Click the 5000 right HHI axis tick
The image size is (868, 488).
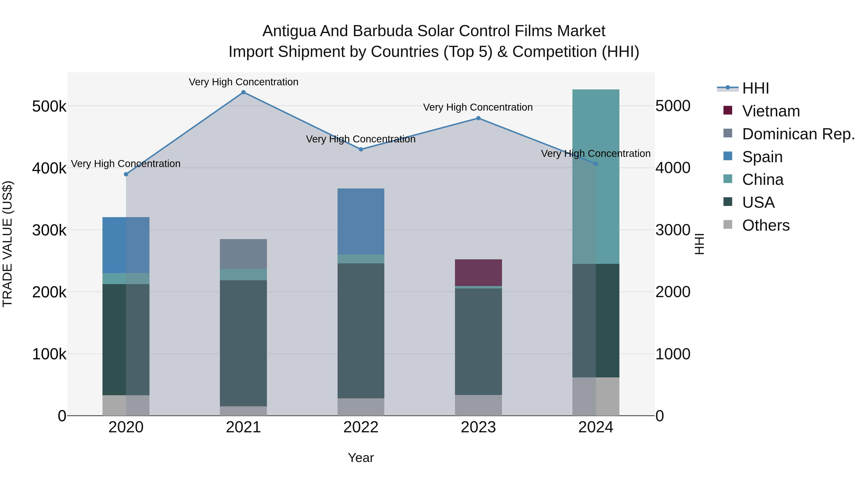(673, 106)
